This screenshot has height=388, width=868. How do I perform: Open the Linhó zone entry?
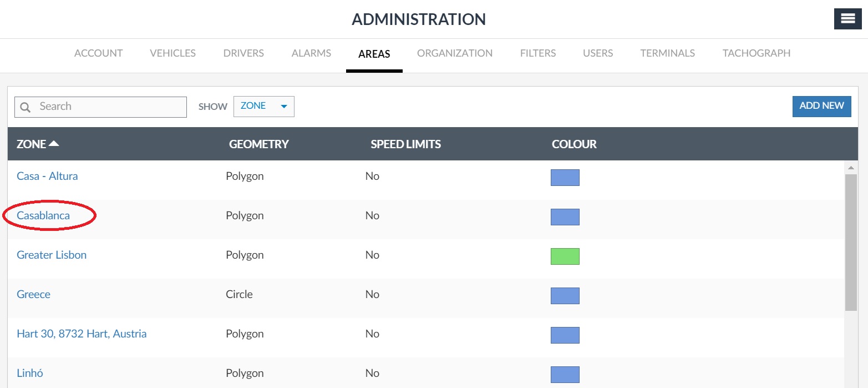[30, 373]
